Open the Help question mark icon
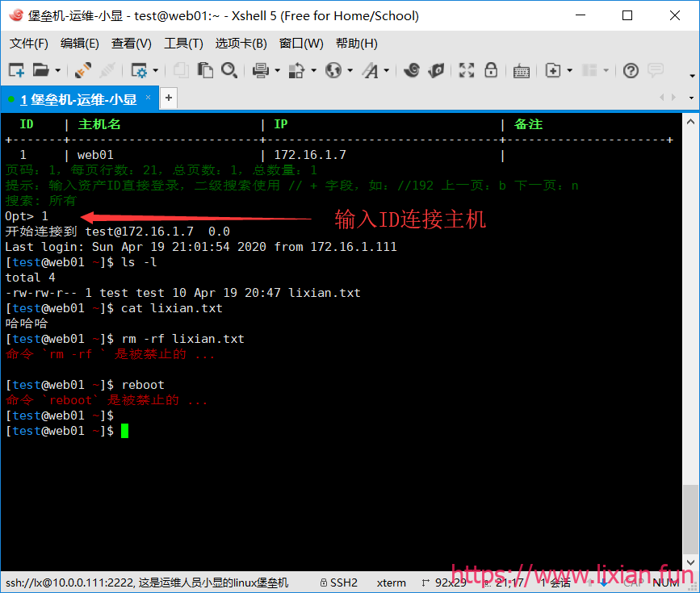This screenshot has height=593, width=700. pos(631,70)
